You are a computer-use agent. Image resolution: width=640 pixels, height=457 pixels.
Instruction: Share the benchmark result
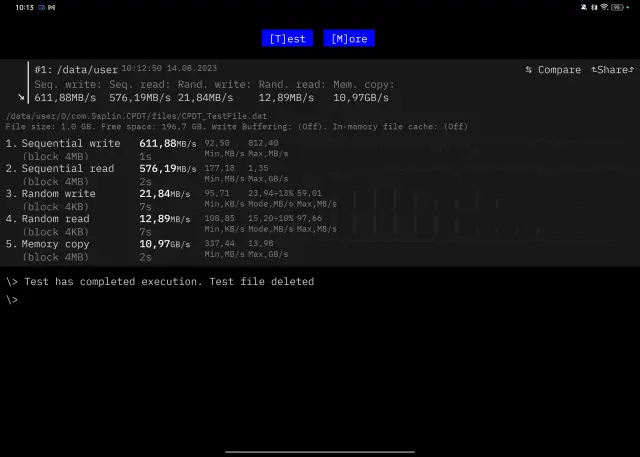(x=611, y=70)
